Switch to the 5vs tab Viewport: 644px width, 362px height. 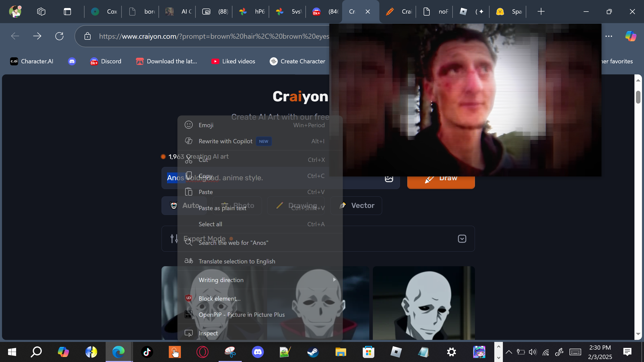tap(288, 12)
